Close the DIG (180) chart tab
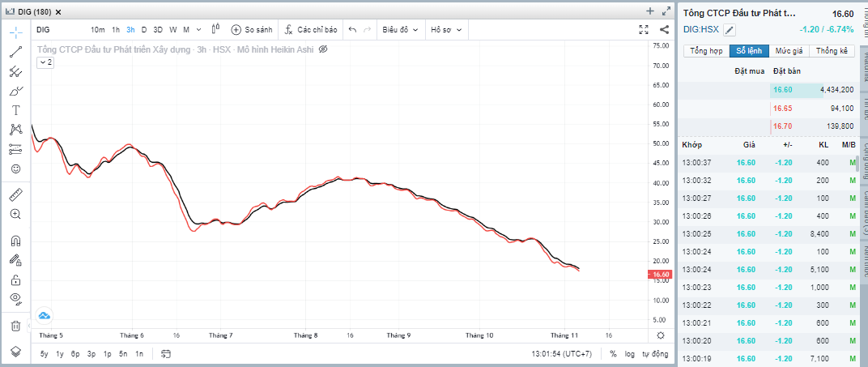 tap(58, 11)
